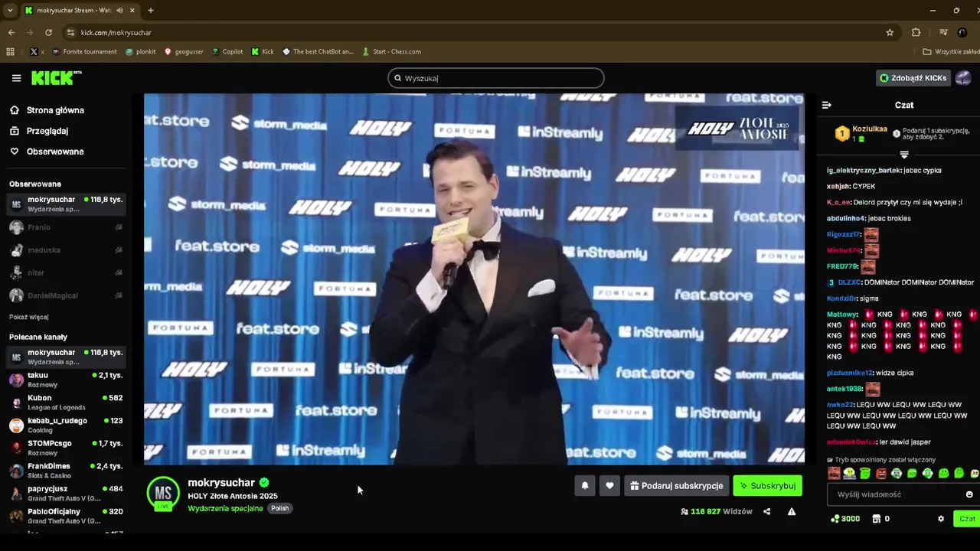
Task: Click username ig_elektryczny_bartek in chat
Action: tap(864, 171)
